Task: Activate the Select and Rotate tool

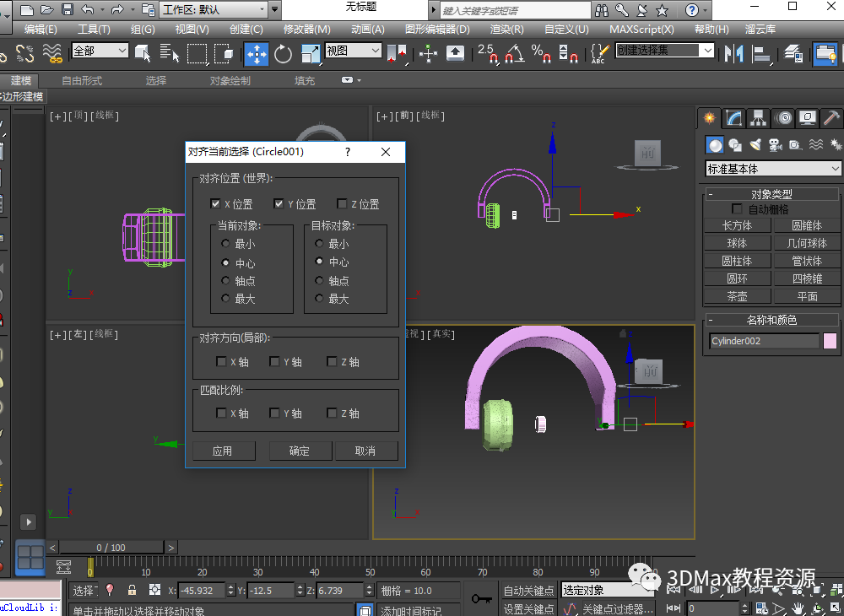Action: pyautogui.click(x=283, y=54)
